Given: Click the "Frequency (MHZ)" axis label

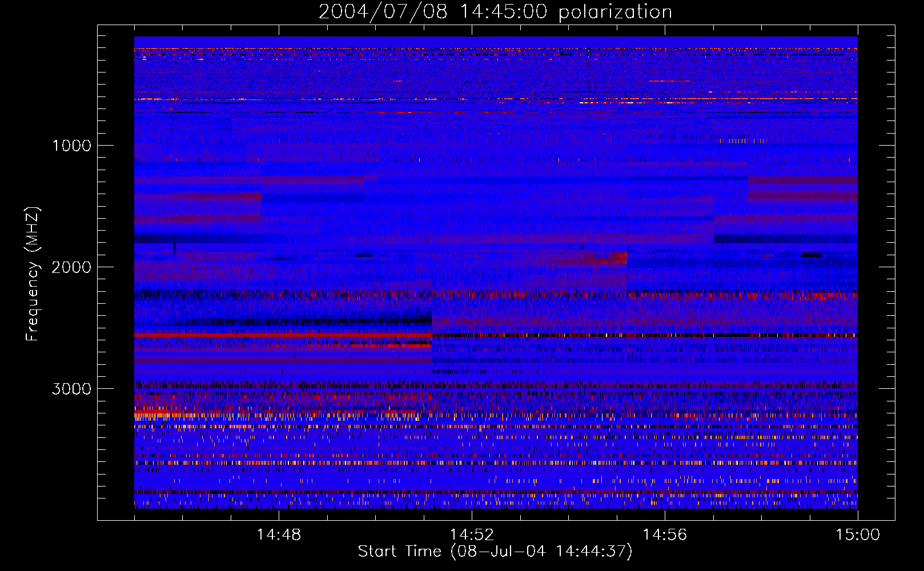Looking at the screenshot, I should click(32, 274).
